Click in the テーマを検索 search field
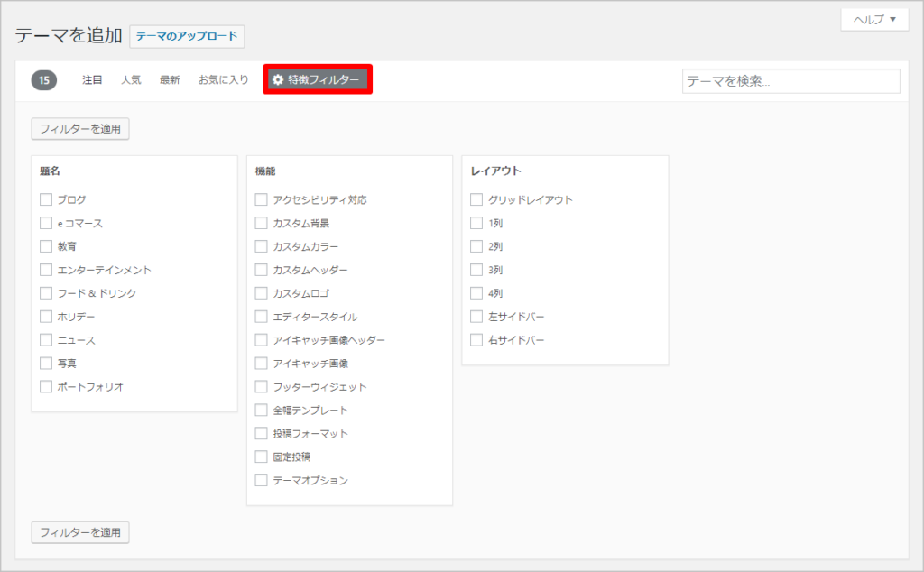 tap(790, 81)
